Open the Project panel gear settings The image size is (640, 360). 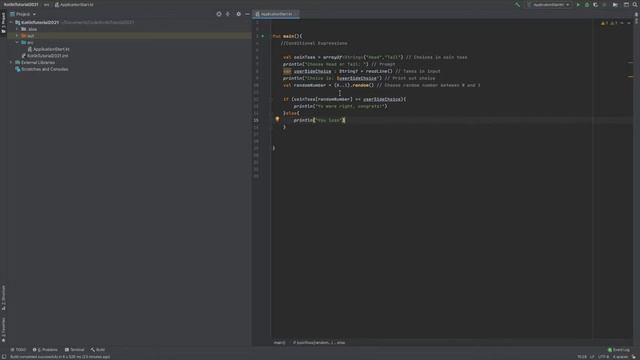[238, 14]
